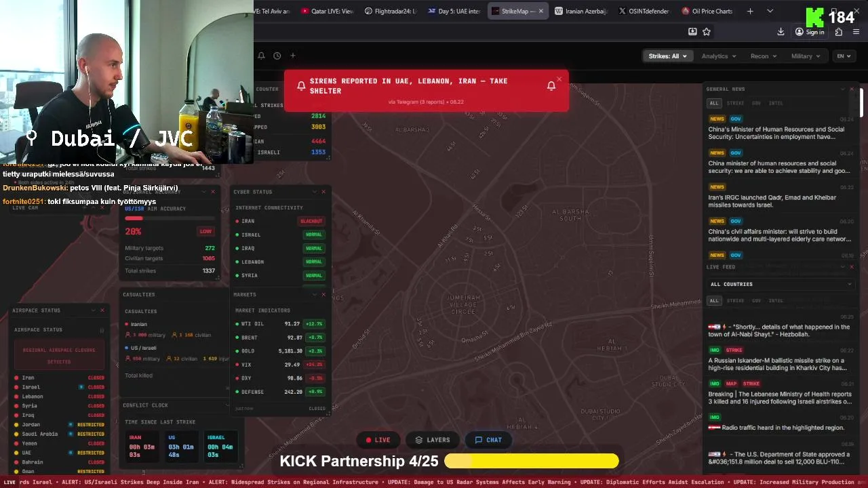Close the Cyber Status panel
Screen dimensions: 868x488
[323, 192]
